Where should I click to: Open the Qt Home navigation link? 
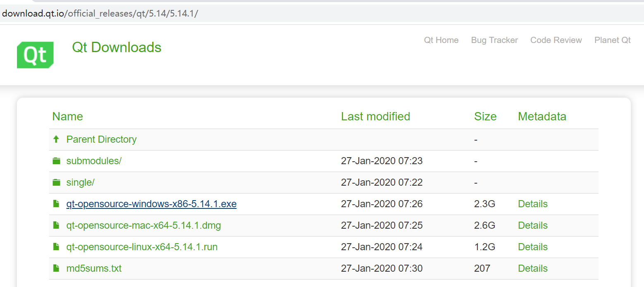tap(441, 40)
